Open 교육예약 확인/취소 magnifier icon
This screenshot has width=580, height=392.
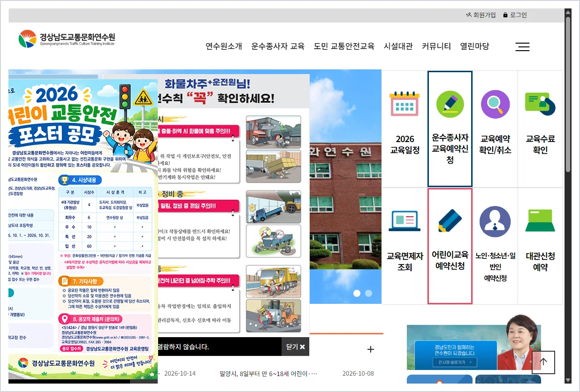coord(495,104)
